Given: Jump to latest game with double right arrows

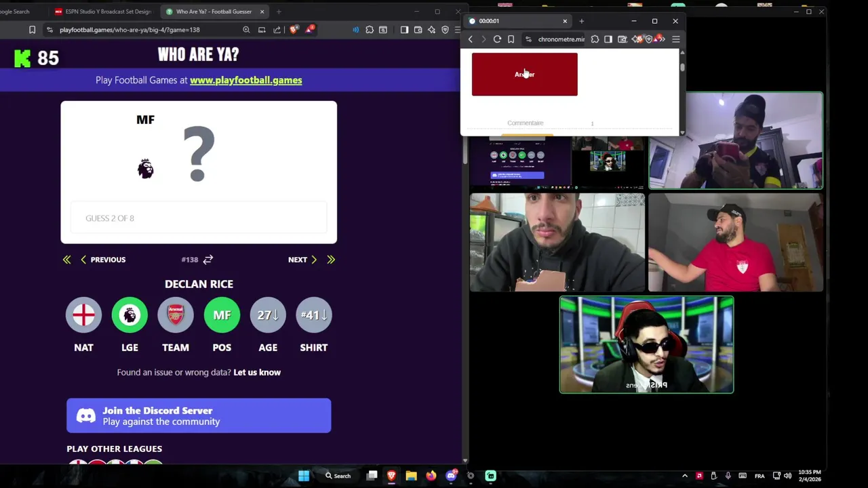Looking at the screenshot, I should click(x=331, y=260).
